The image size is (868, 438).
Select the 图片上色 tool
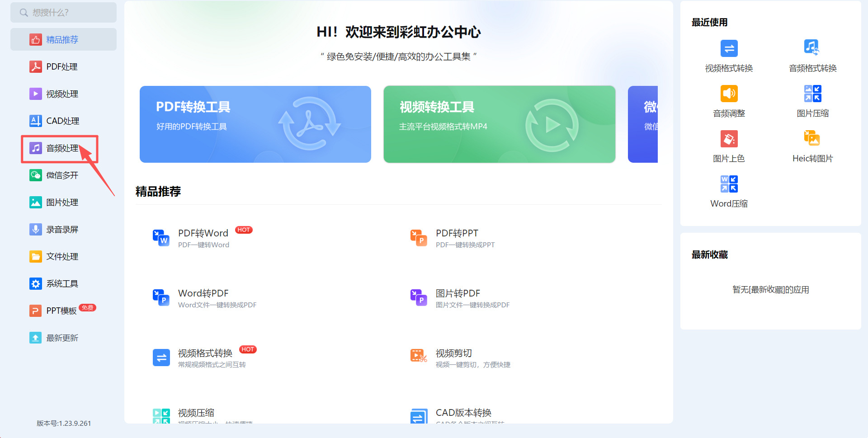coord(728,146)
